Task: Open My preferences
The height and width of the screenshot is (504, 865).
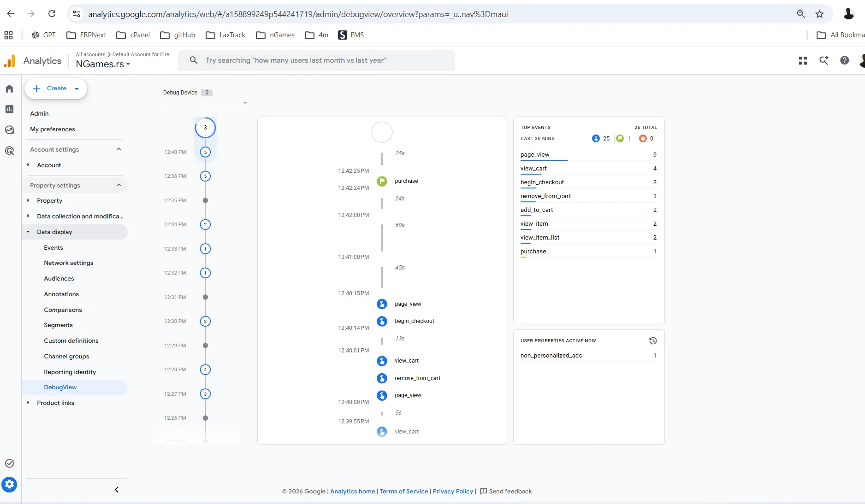Action: click(53, 129)
